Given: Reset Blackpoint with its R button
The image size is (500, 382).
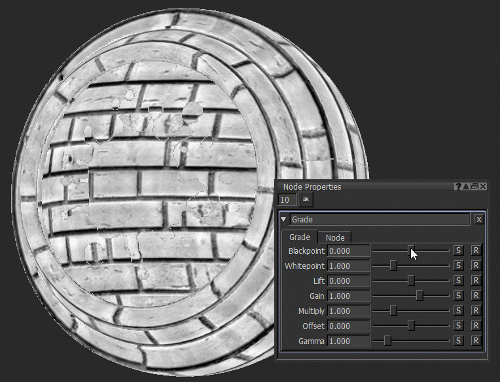Looking at the screenshot, I should pyautogui.click(x=476, y=250).
